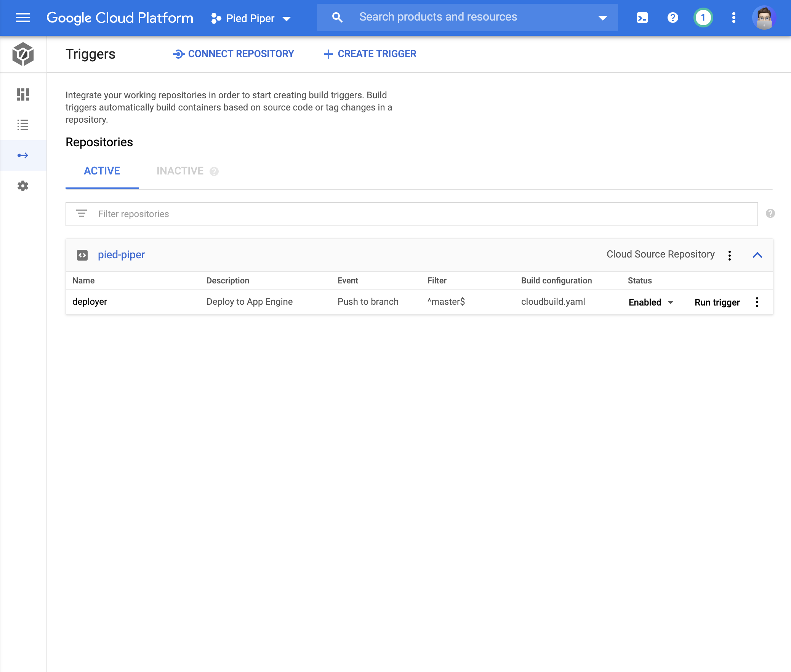Click CREATE TRIGGER

click(370, 54)
